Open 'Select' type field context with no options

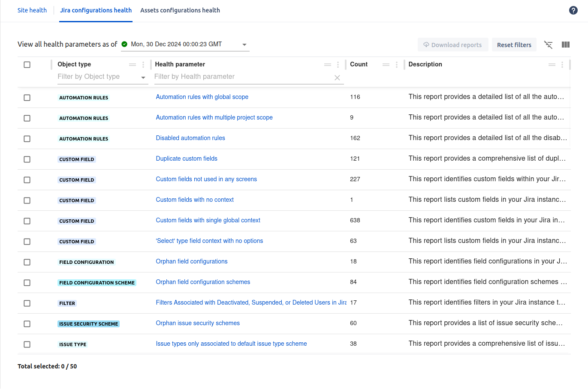click(209, 241)
